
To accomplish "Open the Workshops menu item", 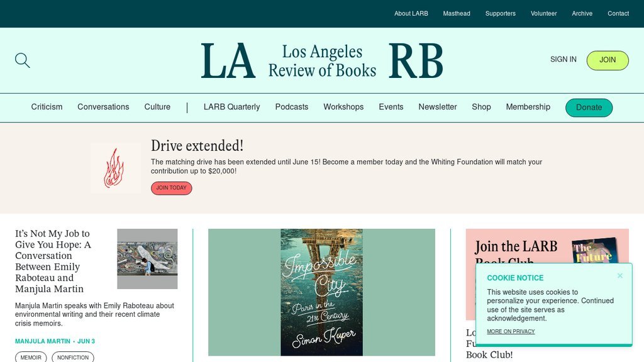I will coord(343,107).
